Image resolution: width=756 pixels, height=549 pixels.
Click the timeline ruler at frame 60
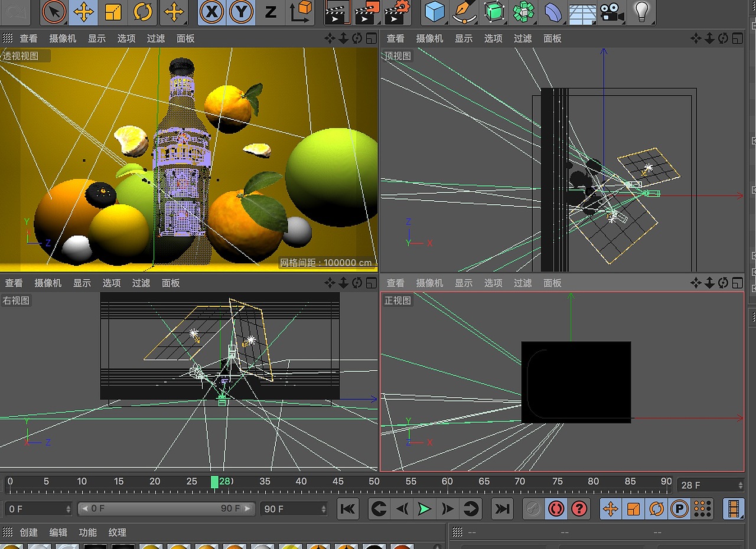447,482
